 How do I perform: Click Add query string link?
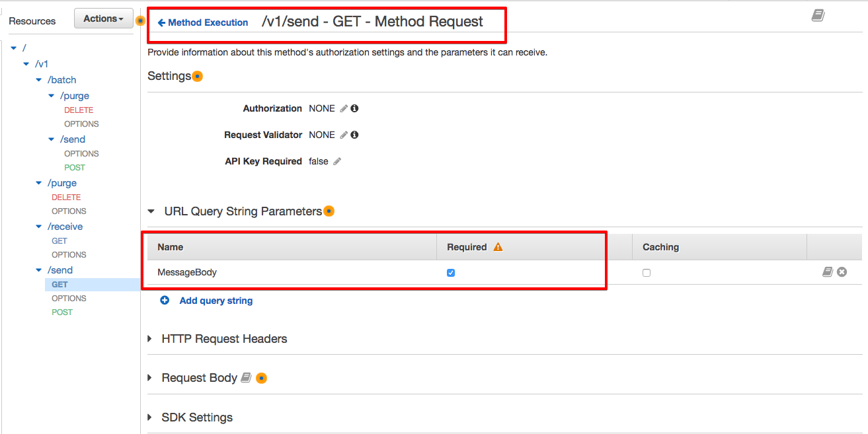coord(216,301)
